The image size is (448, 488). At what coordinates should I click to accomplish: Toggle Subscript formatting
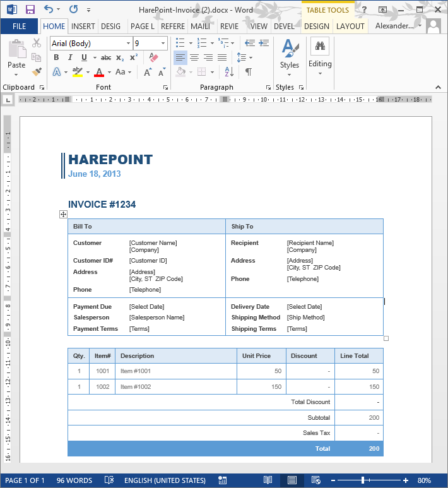click(120, 58)
